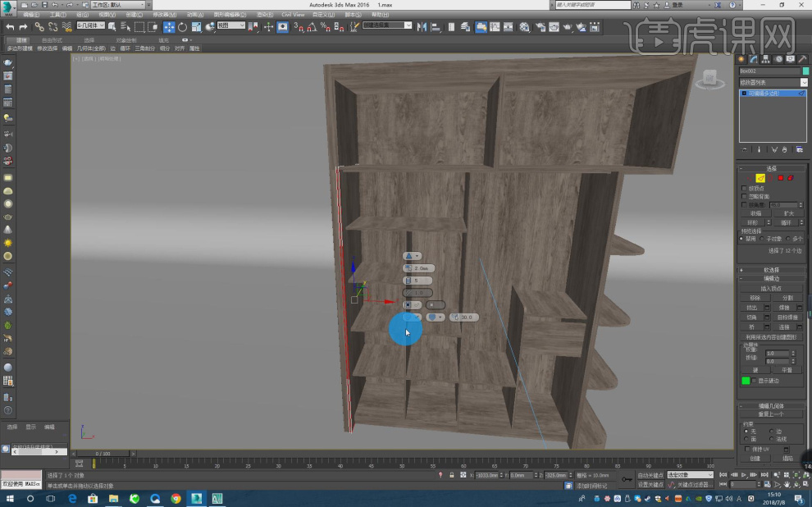812x507 pixels.
Task: Enable the 忽略背面 checkbox
Action: (x=742, y=195)
